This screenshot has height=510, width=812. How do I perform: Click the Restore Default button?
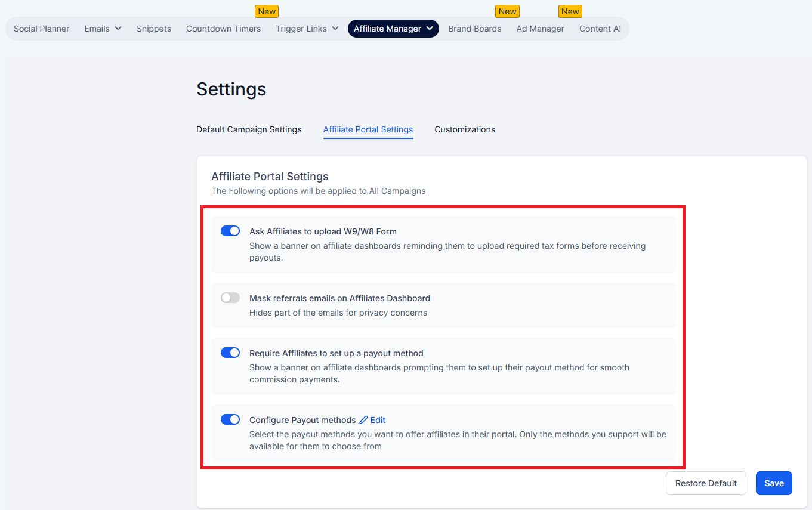706,483
